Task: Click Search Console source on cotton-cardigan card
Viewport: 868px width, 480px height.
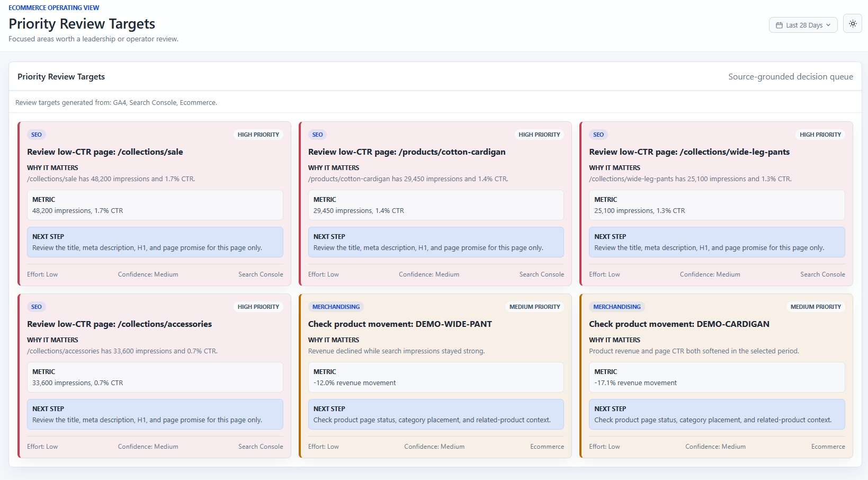Action: 542,274
